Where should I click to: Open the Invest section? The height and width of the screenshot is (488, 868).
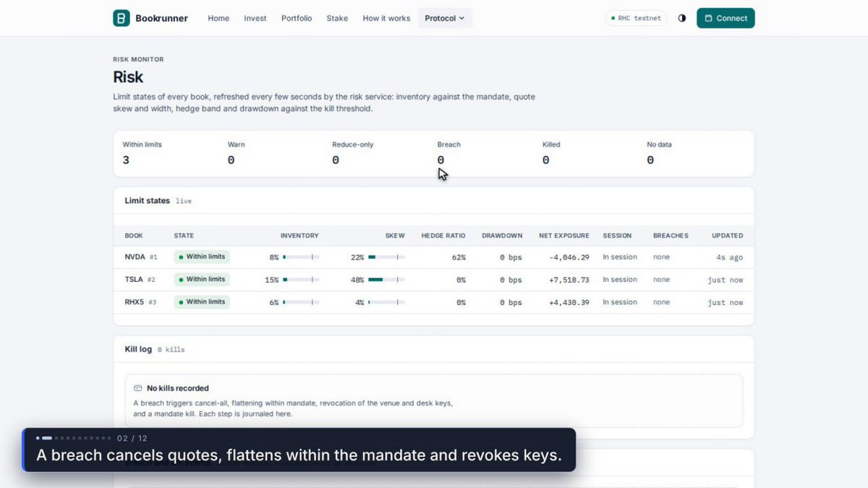255,18
